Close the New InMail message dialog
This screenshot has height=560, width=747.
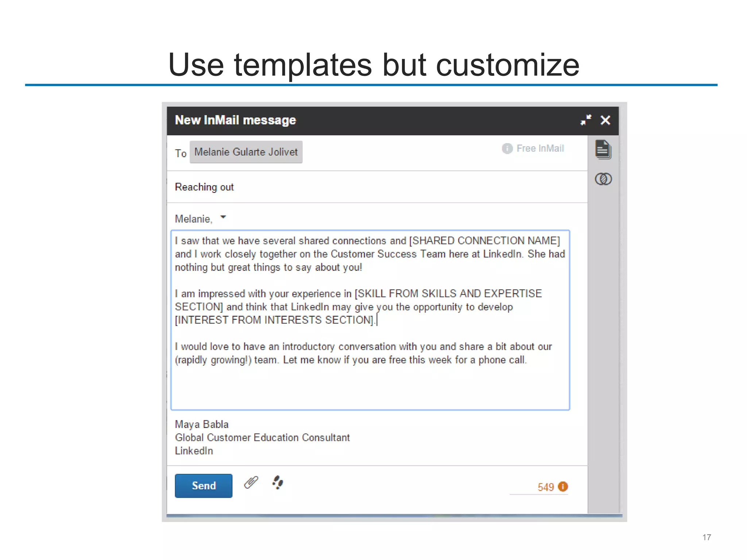tap(605, 120)
